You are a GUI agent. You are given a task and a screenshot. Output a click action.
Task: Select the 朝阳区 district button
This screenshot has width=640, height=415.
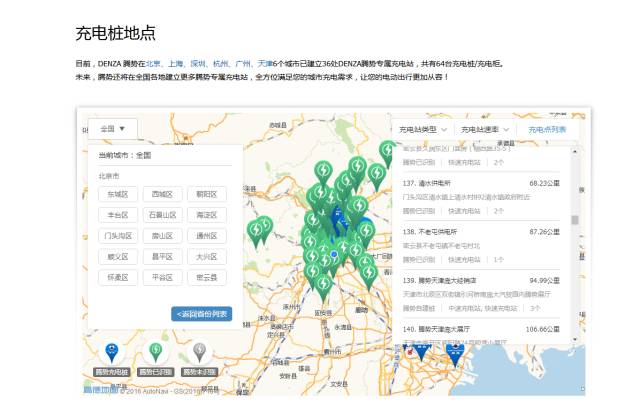click(207, 194)
